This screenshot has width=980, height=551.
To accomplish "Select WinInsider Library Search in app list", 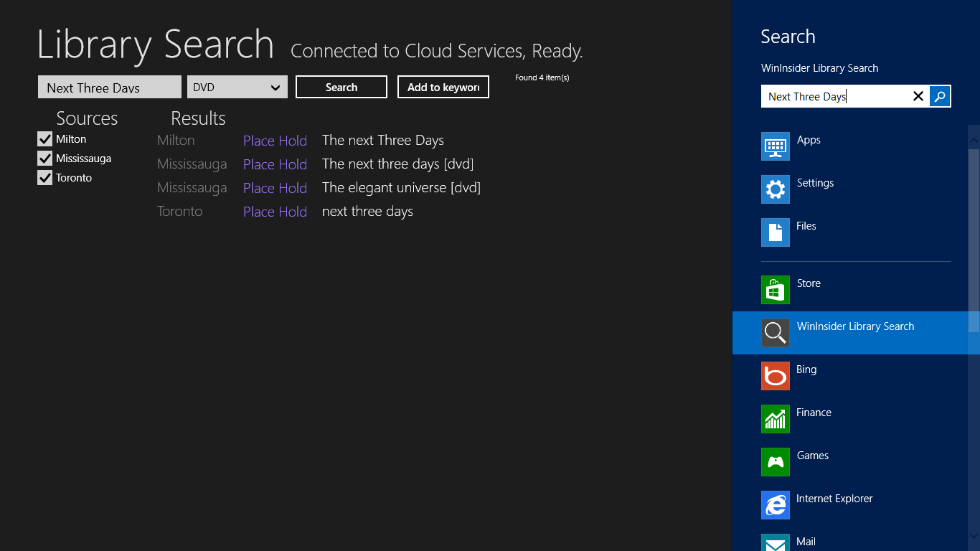I will 855,333.
